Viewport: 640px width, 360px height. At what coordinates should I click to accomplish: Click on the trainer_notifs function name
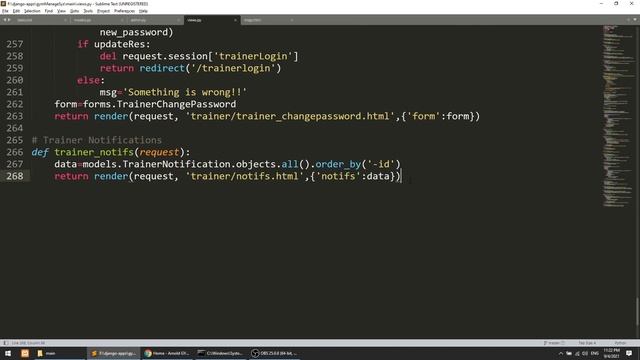click(94, 152)
